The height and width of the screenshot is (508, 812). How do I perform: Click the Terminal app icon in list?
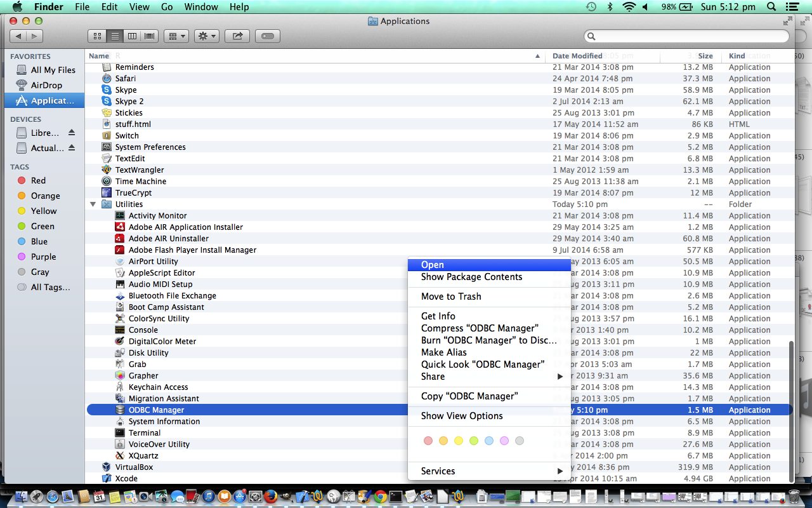pyautogui.click(x=120, y=432)
